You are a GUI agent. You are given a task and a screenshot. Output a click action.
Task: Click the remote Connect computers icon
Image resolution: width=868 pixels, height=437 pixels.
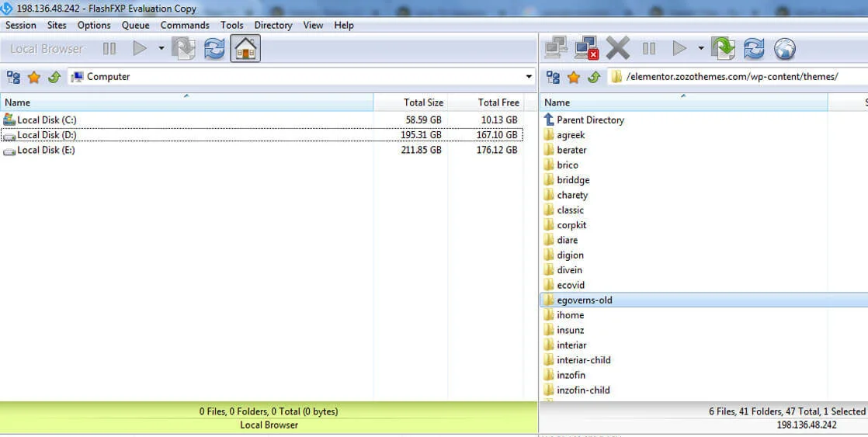[x=555, y=49]
